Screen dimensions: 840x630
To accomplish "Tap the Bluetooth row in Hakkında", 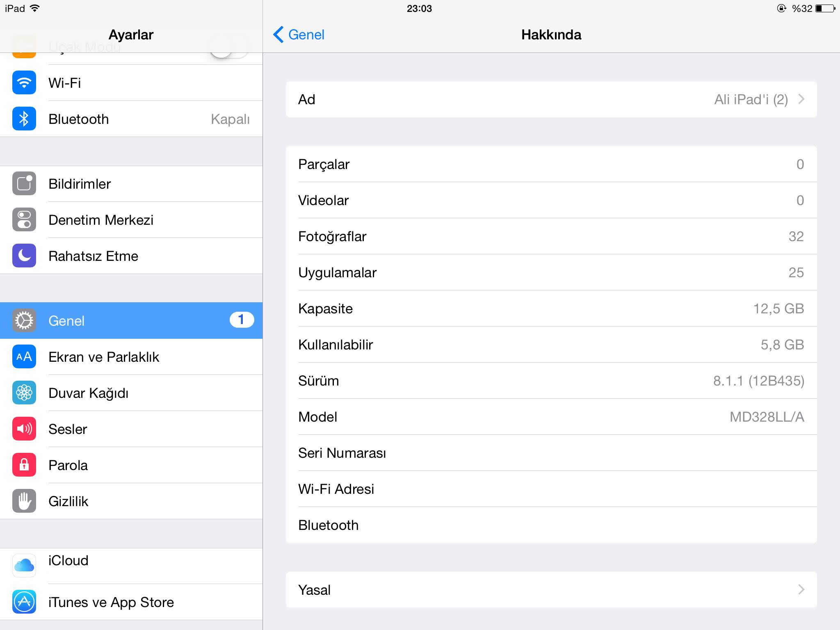I will tap(551, 525).
